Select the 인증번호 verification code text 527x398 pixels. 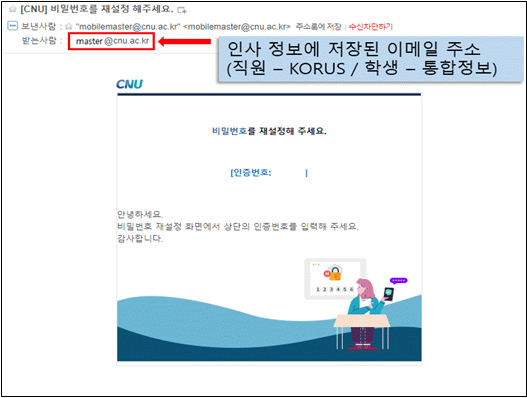pos(269,173)
